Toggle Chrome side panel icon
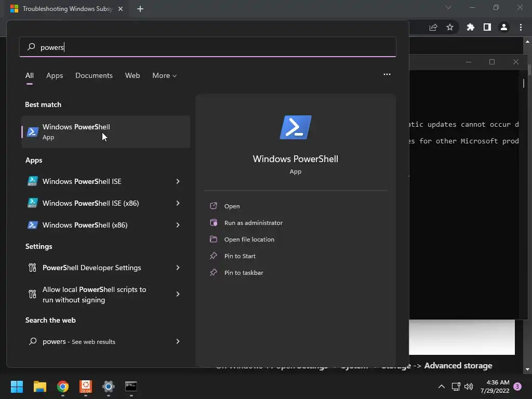Image resolution: width=532 pixels, height=399 pixels. click(x=487, y=27)
